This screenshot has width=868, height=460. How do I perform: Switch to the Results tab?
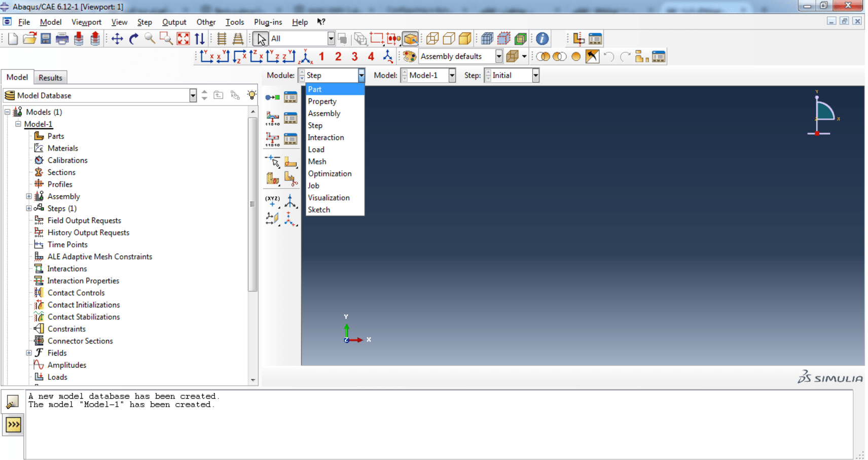50,78
